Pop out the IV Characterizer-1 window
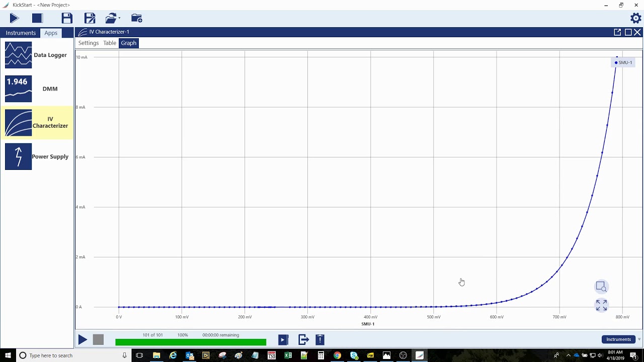Image resolution: width=644 pixels, height=362 pixels. coord(617,32)
